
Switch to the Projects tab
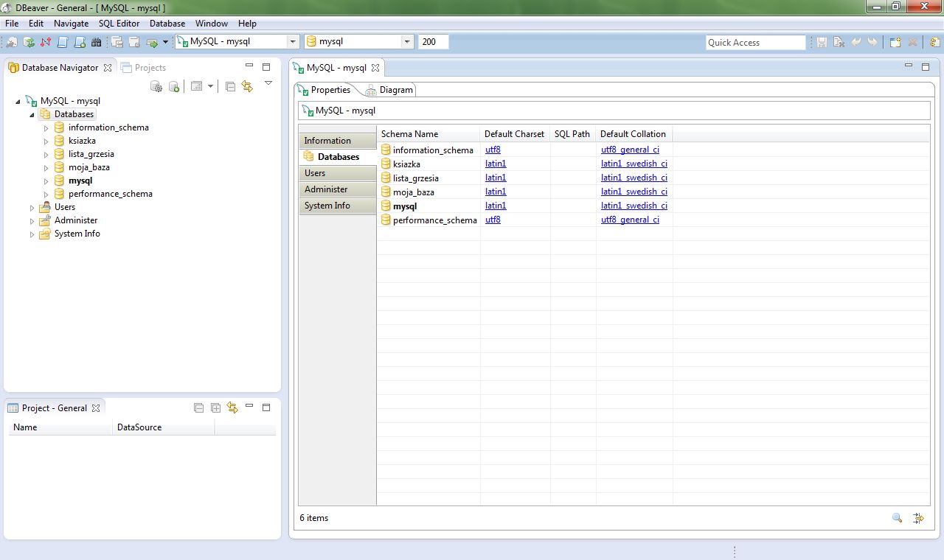pyautogui.click(x=144, y=67)
